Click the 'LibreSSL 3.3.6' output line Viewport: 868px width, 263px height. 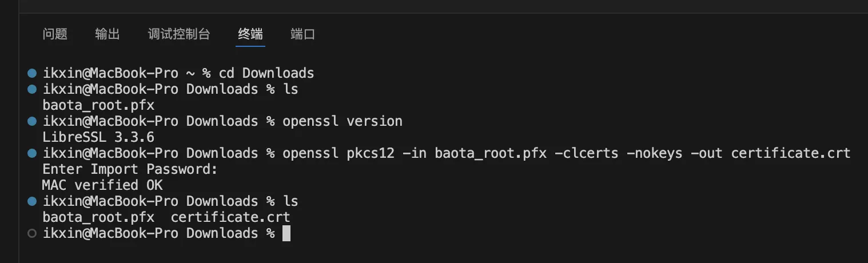pyautogui.click(x=98, y=137)
